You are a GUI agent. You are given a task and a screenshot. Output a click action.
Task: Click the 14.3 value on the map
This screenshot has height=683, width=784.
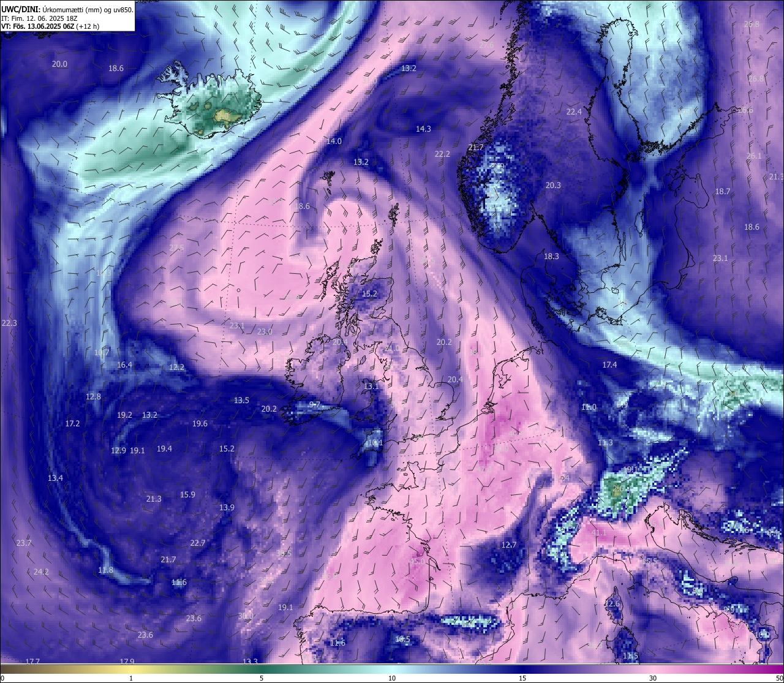pos(423,129)
